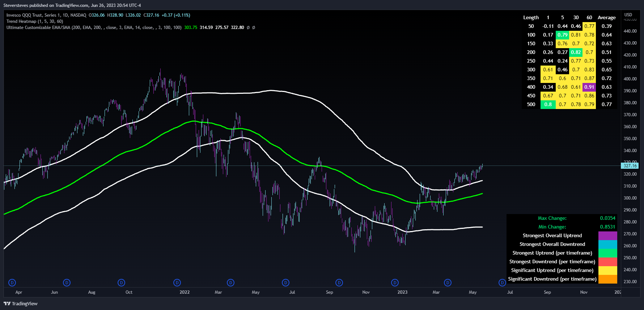Click the Average column header
644x310 pixels.
click(607, 17)
